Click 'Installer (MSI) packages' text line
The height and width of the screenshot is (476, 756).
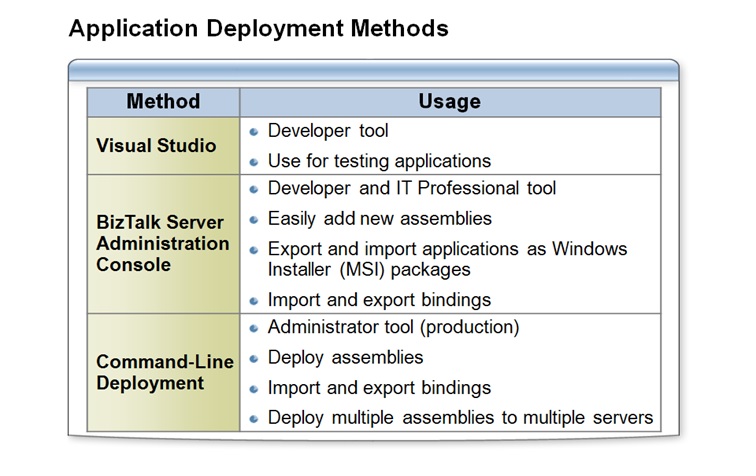click(369, 270)
